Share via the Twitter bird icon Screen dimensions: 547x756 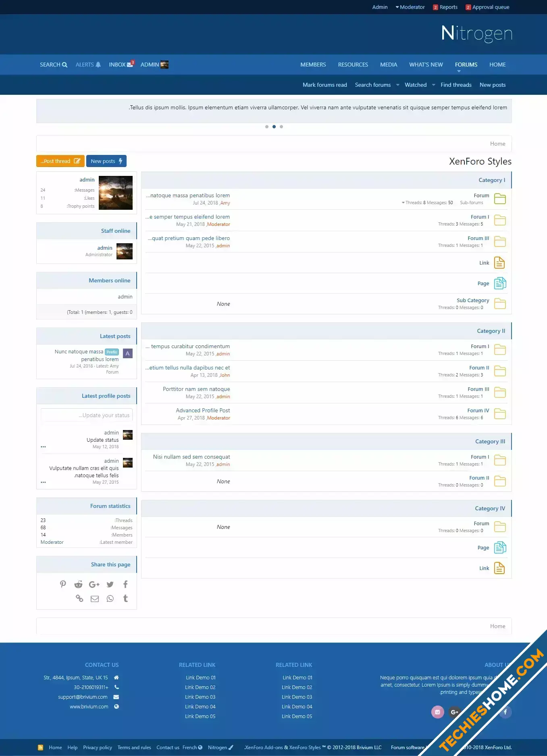pos(110,584)
